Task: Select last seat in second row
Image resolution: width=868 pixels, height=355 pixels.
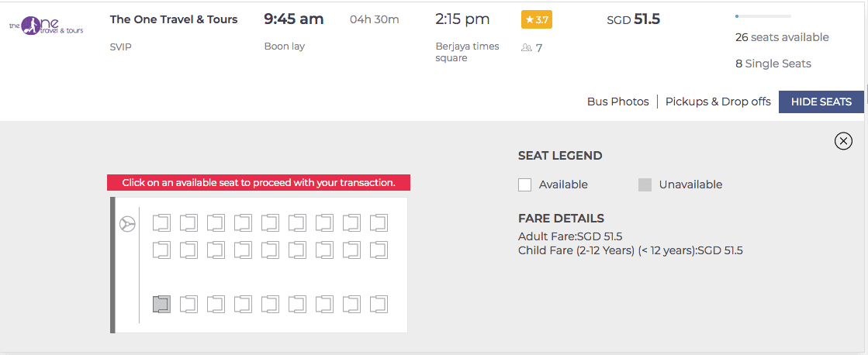Action: click(379, 250)
